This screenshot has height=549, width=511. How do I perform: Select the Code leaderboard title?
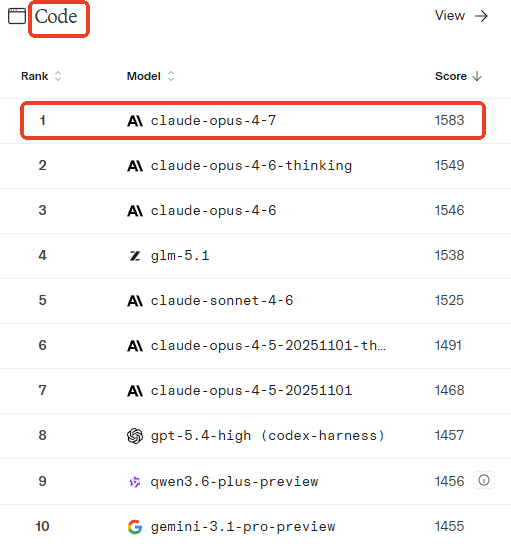(56, 16)
